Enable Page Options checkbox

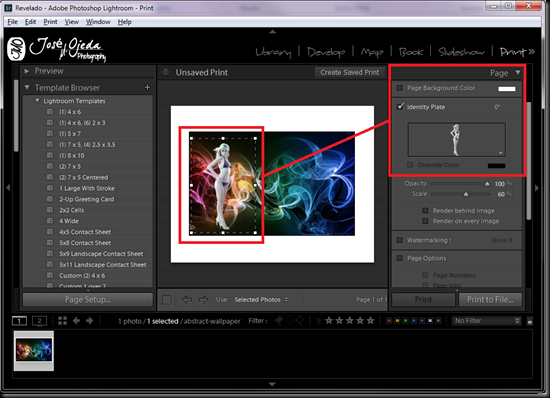tap(400, 258)
